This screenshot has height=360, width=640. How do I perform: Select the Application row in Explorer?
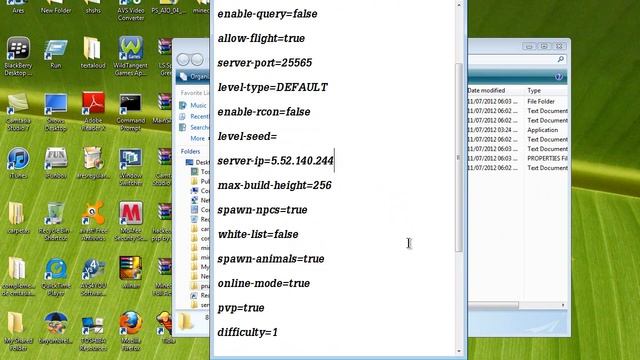pyautogui.click(x=518, y=130)
